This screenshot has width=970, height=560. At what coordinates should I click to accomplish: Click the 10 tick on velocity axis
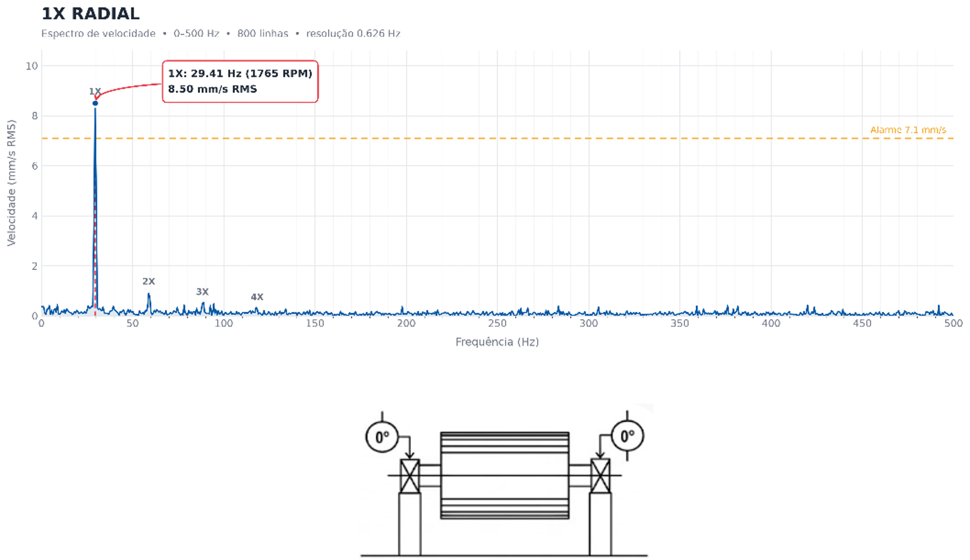click(32, 66)
